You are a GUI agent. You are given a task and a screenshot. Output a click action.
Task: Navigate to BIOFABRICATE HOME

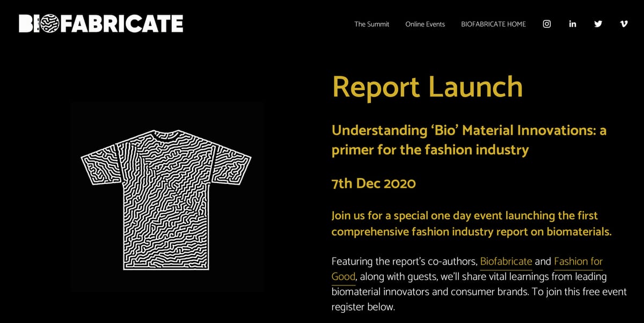493,24
